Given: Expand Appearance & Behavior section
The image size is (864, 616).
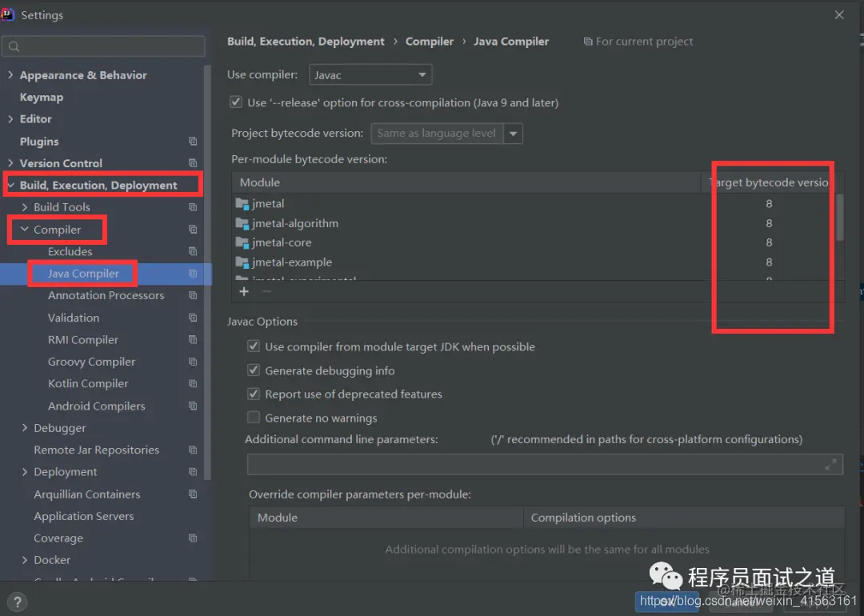Looking at the screenshot, I should (x=10, y=74).
